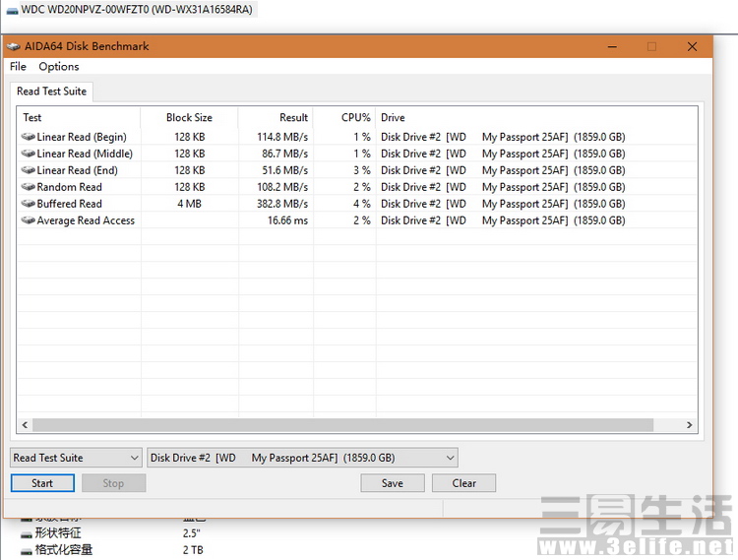This screenshot has width=738, height=560.
Task: Click the 51.6 MB/s result value
Action: click(284, 170)
